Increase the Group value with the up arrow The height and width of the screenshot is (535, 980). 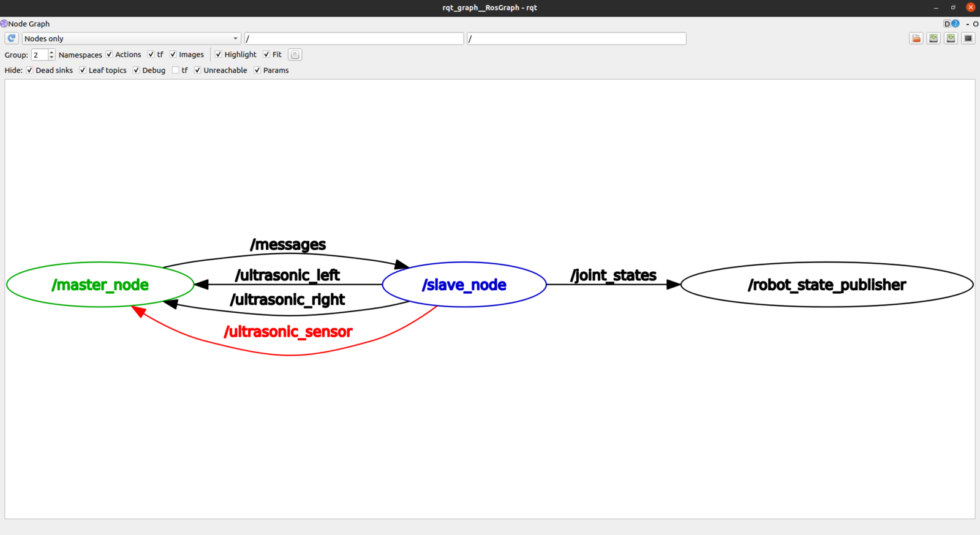coord(51,52)
